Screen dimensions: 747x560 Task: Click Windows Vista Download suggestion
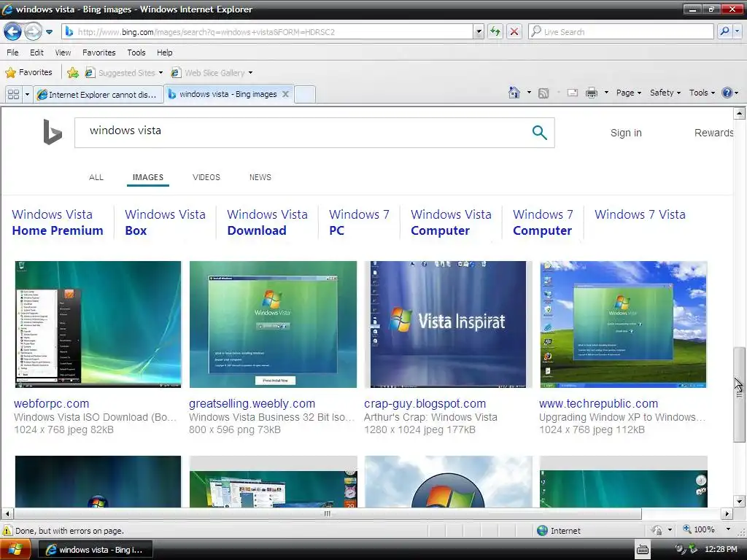[x=267, y=222]
